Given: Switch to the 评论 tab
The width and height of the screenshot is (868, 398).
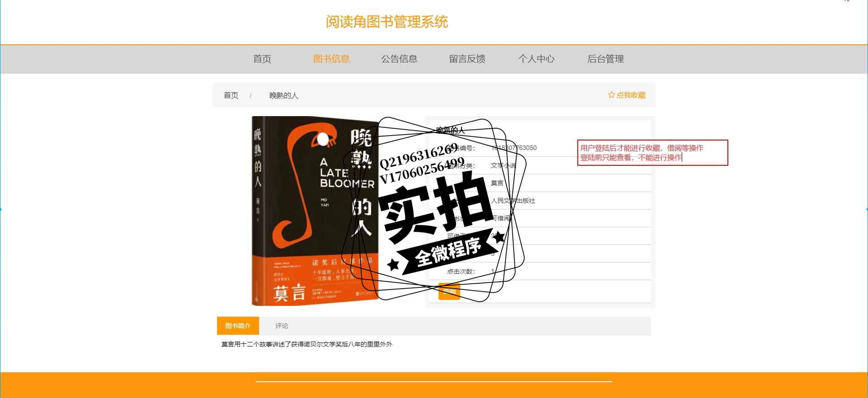Looking at the screenshot, I should (x=282, y=326).
